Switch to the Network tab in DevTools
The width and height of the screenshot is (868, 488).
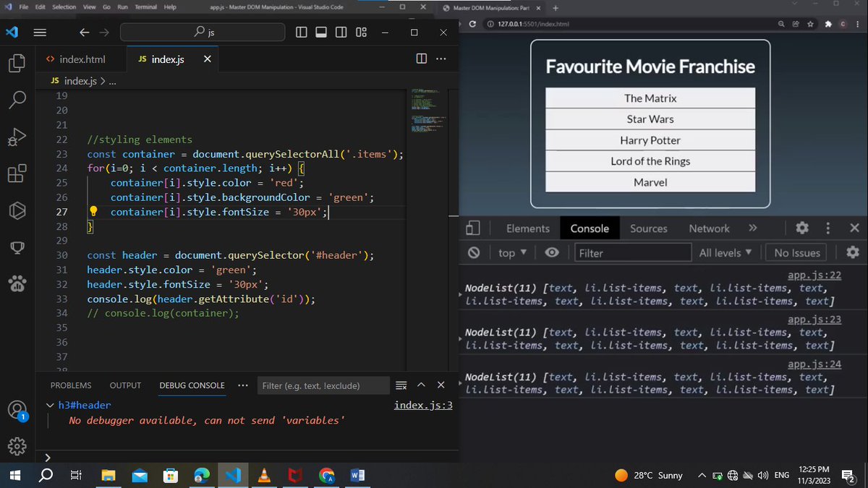(709, 228)
